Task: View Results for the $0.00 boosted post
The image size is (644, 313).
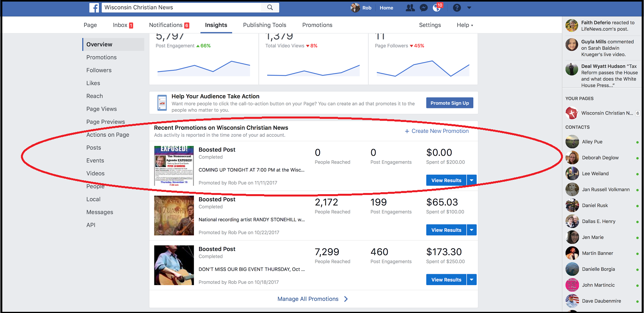Action: click(x=446, y=180)
